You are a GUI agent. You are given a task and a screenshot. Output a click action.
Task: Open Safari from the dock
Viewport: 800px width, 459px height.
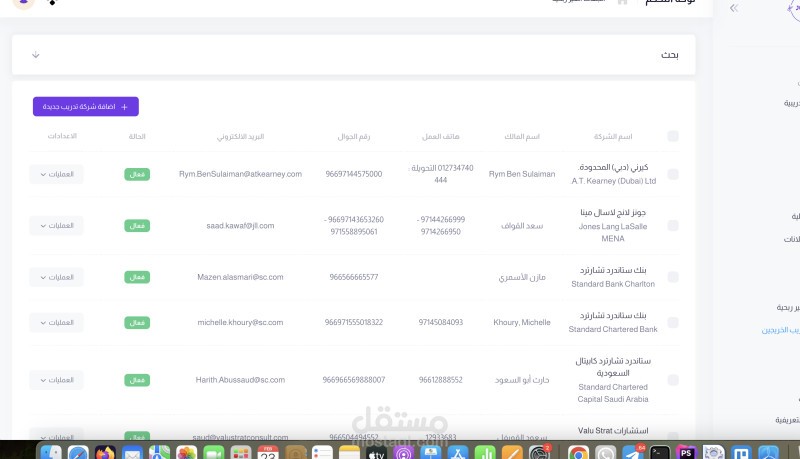(78, 453)
